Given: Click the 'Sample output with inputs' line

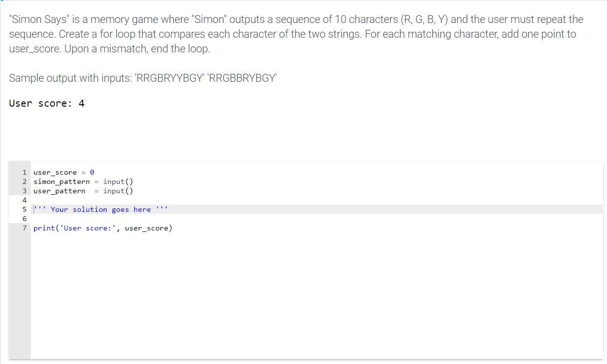Looking at the screenshot, I should [x=143, y=78].
